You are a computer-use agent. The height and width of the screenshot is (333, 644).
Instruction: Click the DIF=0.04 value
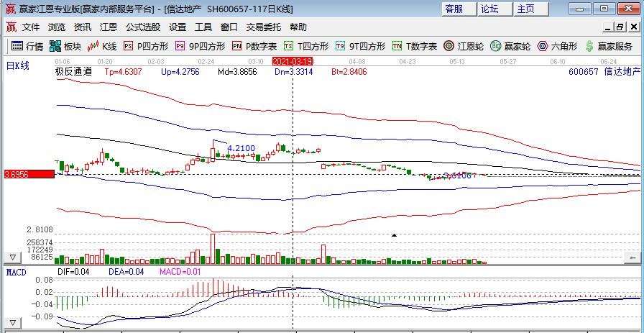click(73, 272)
